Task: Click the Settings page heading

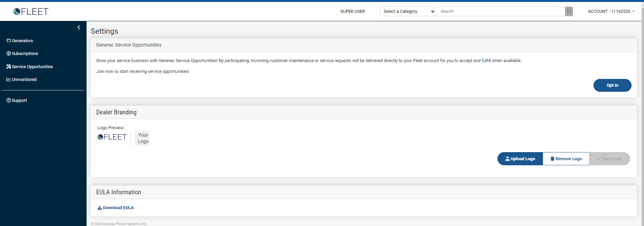Action: click(104, 31)
